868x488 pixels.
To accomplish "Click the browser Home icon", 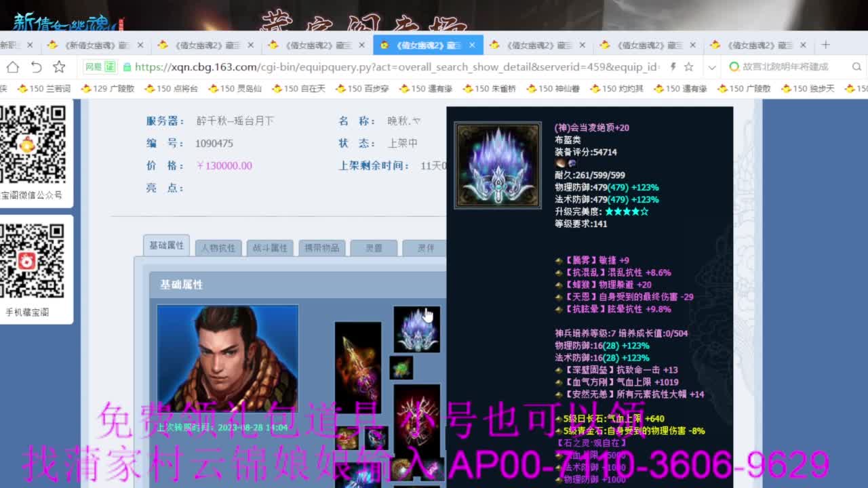I will [12, 67].
